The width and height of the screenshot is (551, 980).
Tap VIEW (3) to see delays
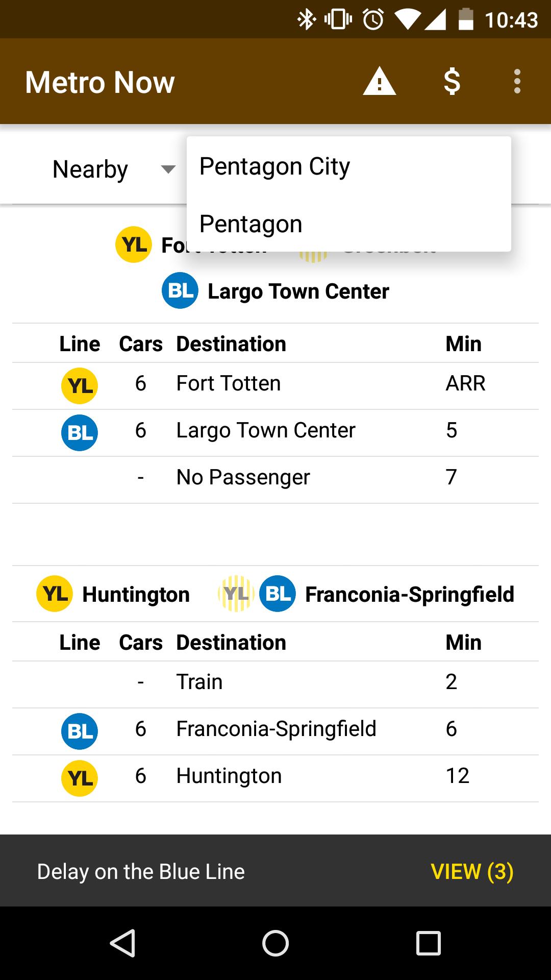tap(472, 871)
